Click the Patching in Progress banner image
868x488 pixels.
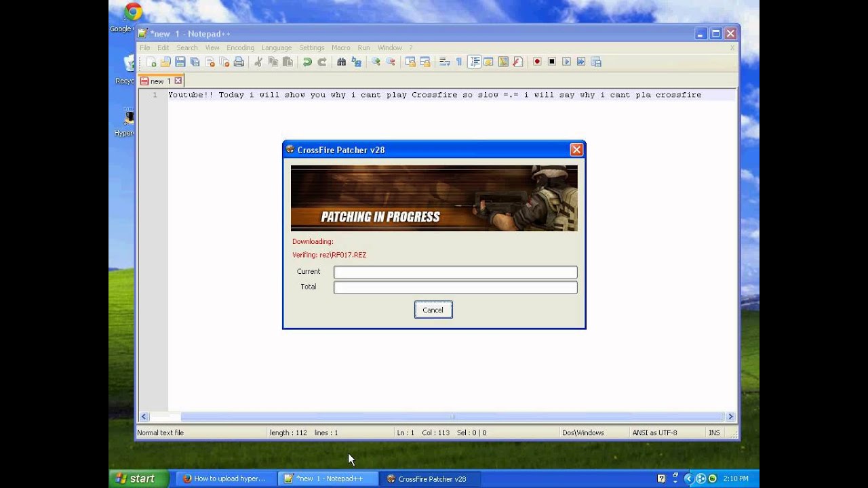pyautogui.click(x=434, y=198)
